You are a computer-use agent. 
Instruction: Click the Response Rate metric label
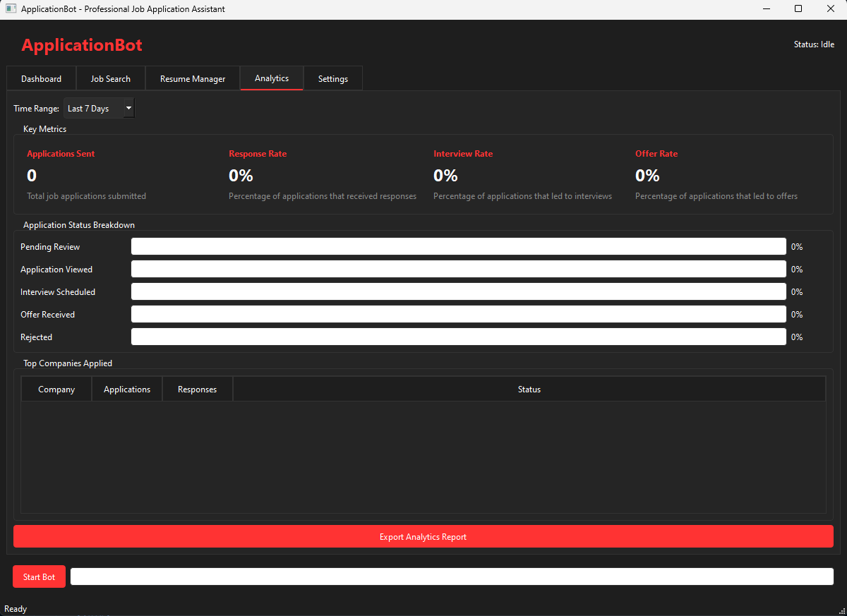tap(258, 153)
